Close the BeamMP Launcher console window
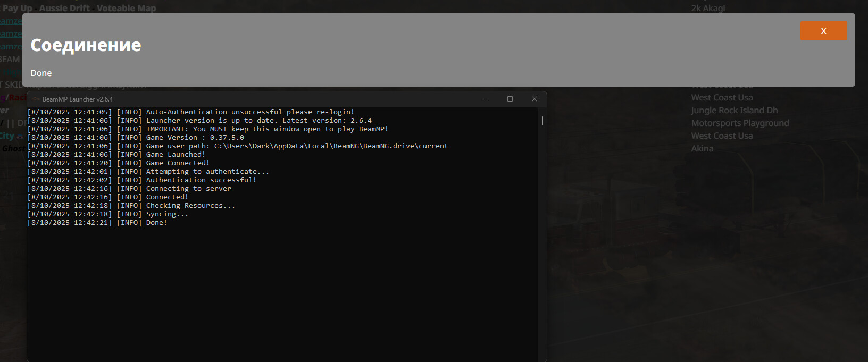 [x=534, y=99]
